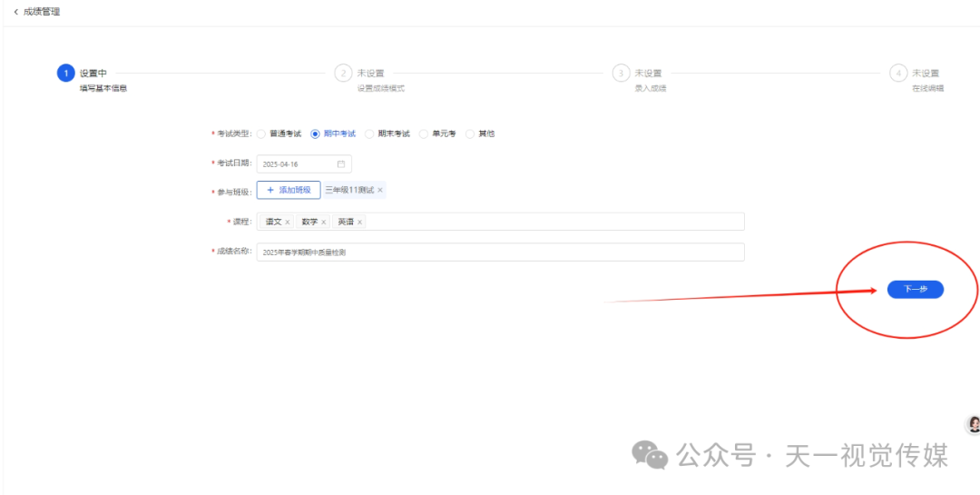This screenshot has height=495, width=980.
Task: Open the calendar icon in date field
Action: coord(340,164)
